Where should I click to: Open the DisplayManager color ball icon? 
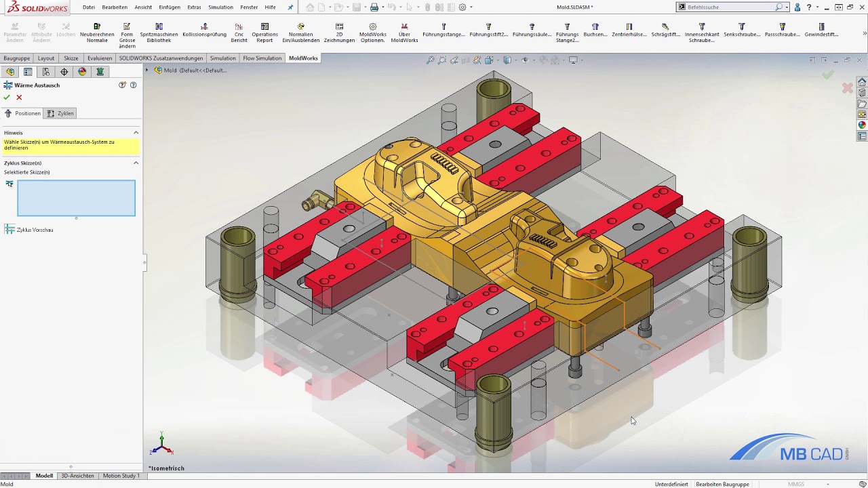tap(82, 72)
